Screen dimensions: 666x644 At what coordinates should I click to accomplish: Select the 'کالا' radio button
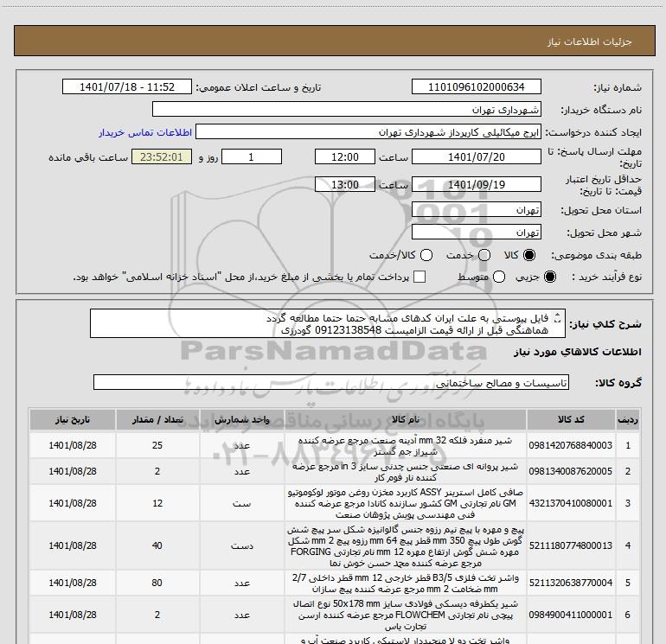pos(529,255)
